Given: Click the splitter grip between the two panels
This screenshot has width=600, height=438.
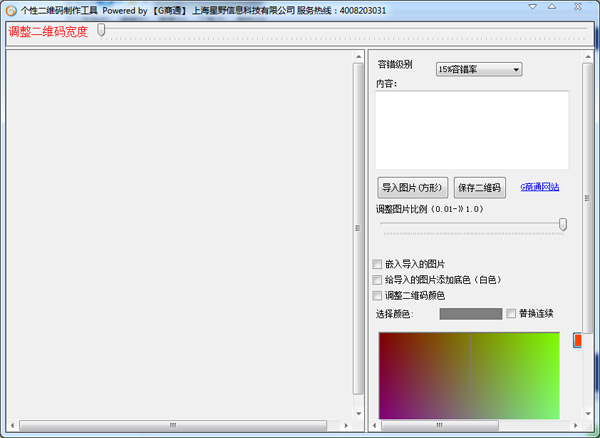Looking at the screenshot, I should [357, 228].
